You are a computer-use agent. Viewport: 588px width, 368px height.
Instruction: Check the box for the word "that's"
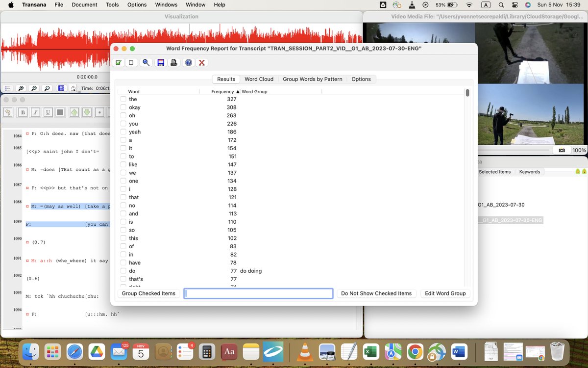(x=123, y=279)
